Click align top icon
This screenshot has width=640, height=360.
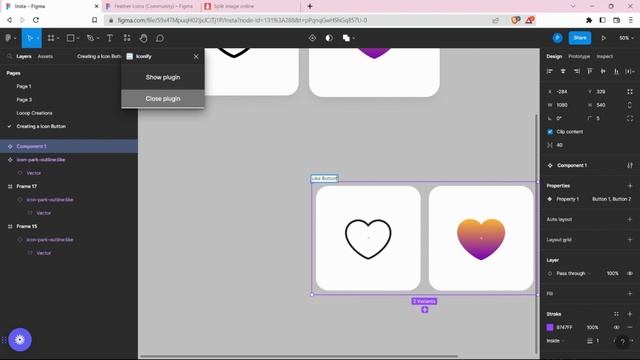[x=589, y=71]
